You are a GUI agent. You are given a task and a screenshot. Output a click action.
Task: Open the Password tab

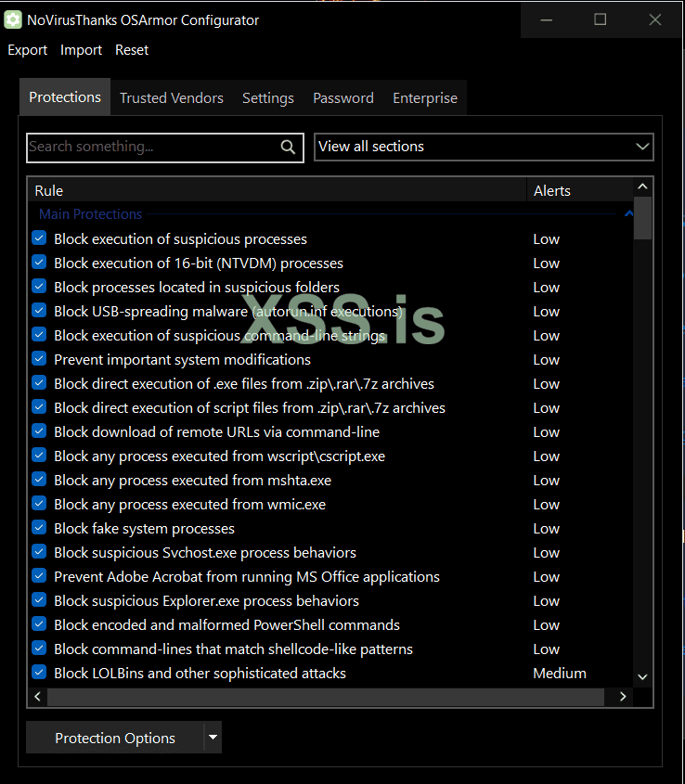pyautogui.click(x=343, y=98)
